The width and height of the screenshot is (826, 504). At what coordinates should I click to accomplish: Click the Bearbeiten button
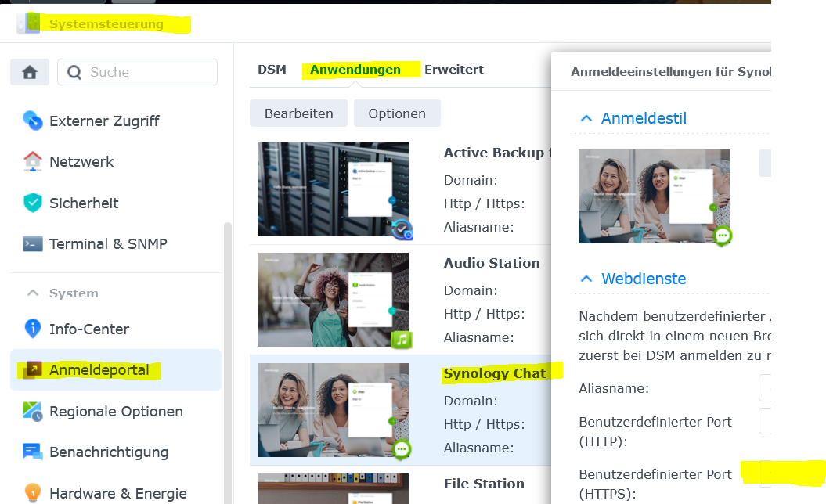click(298, 113)
